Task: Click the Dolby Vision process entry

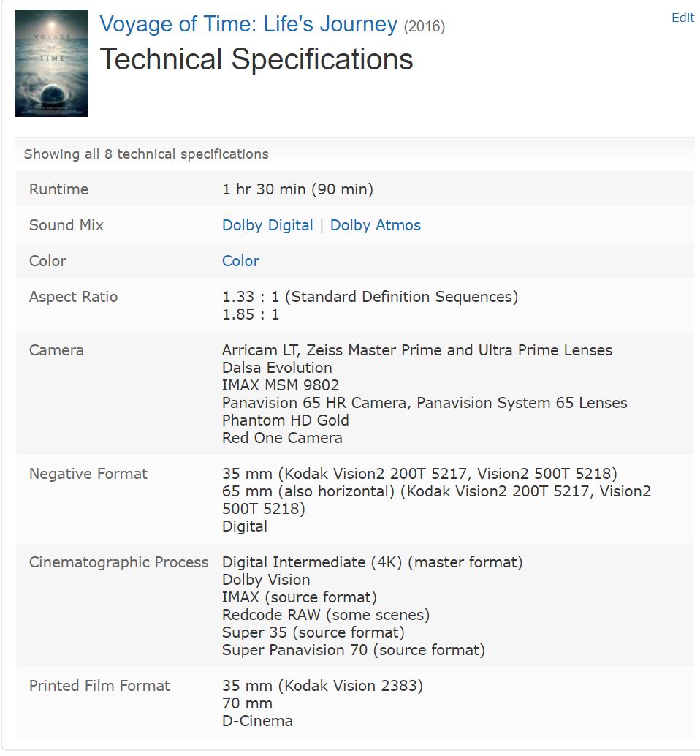Action: 266,580
